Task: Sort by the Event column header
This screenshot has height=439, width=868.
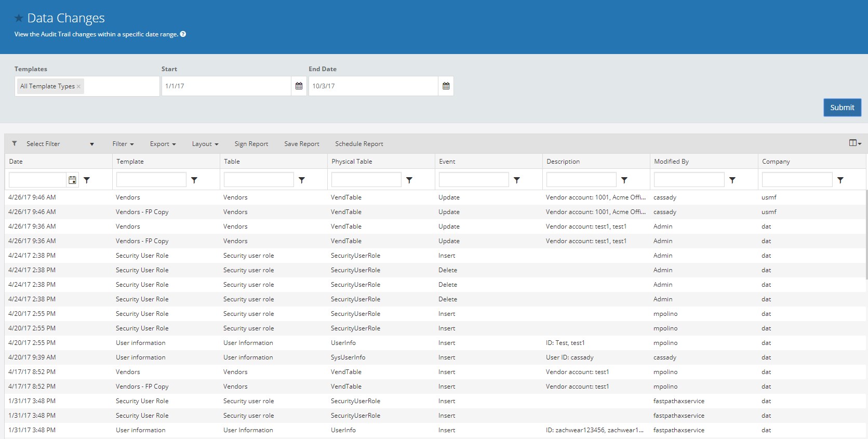Action: pyautogui.click(x=489, y=162)
